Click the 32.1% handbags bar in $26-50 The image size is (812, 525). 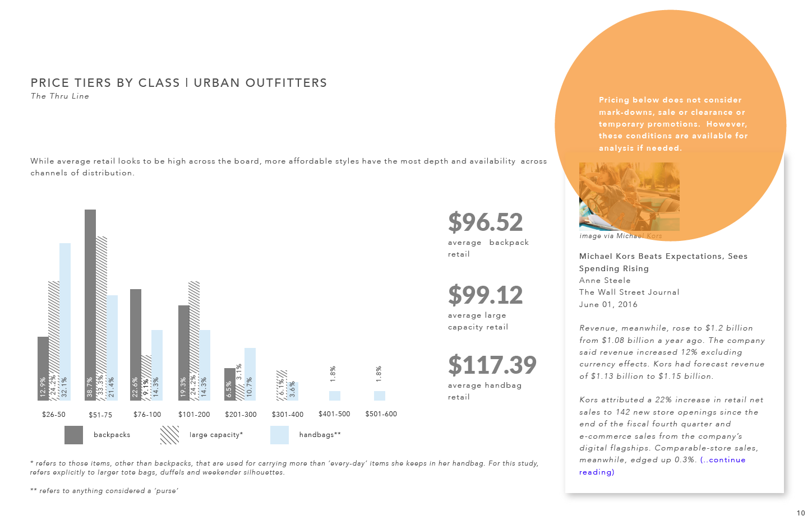coord(65,322)
